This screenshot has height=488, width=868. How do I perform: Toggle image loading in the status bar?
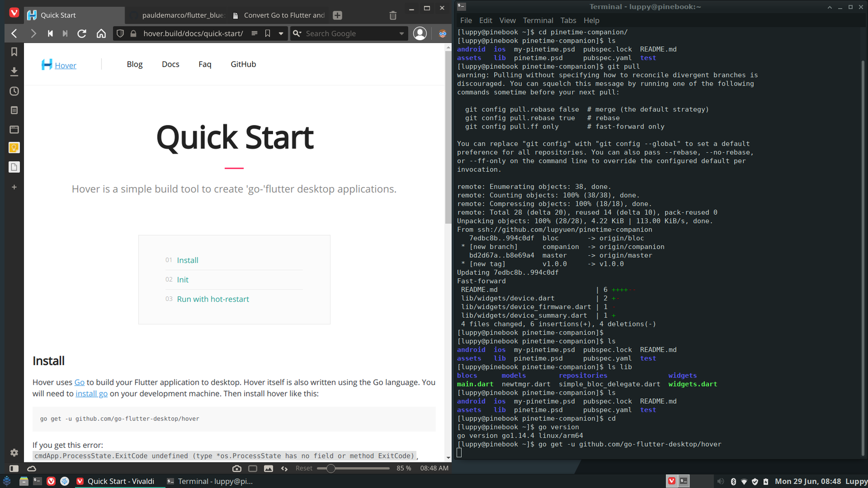pos(268,468)
